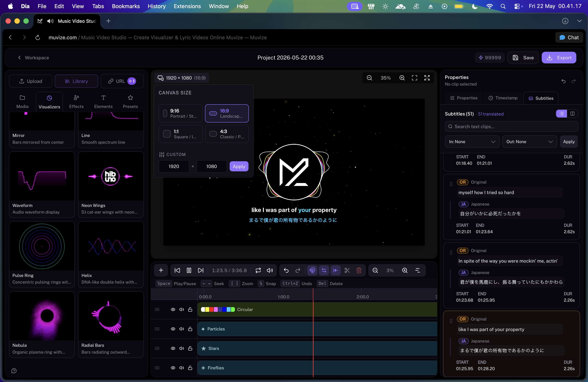Zoom in the timeline
The height and width of the screenshot is (382, 588).
[405, 270]
